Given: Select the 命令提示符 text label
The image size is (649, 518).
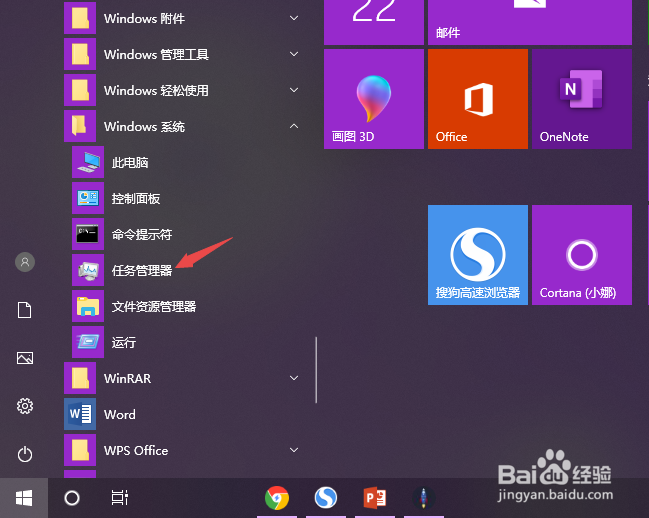Looking at the screenshot, I should 142,235.
